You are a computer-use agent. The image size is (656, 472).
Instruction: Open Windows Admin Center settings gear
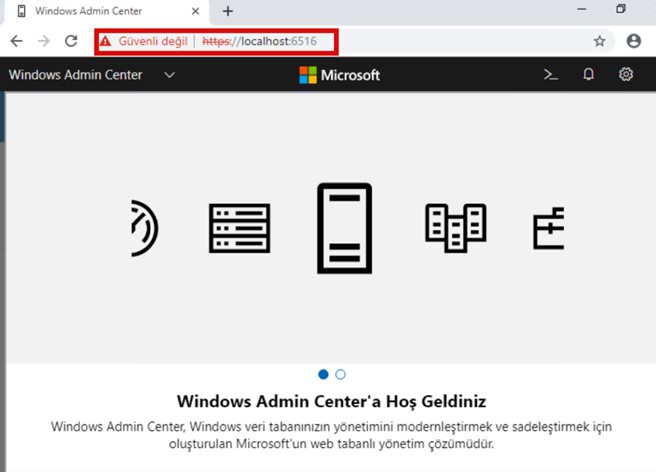click(x=626, y=74)
